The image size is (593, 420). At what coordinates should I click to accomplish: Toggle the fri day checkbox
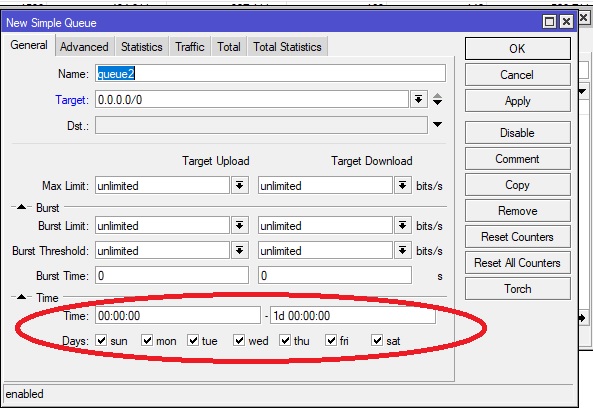click(331, 340)
